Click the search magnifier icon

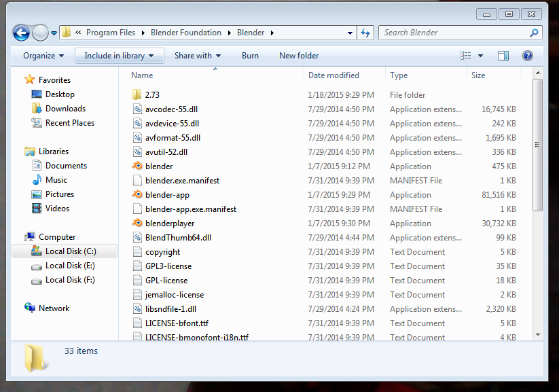click(534, 33)
